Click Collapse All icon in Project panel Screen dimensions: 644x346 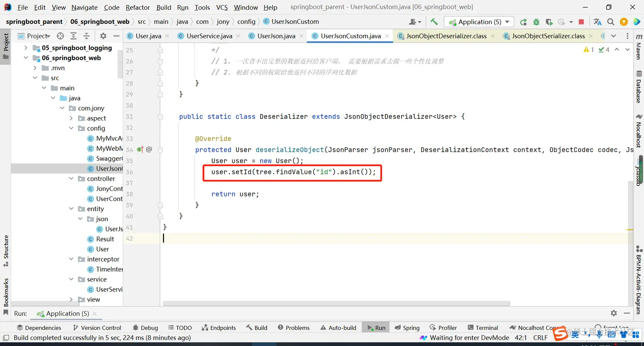[x=86, y=36]
